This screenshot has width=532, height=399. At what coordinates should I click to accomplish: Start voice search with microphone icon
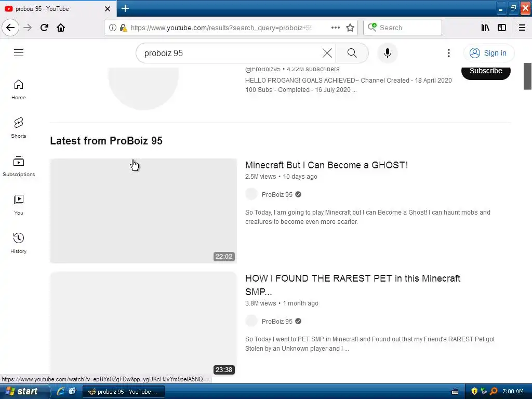pyautogui.click(x=388, y=53)
